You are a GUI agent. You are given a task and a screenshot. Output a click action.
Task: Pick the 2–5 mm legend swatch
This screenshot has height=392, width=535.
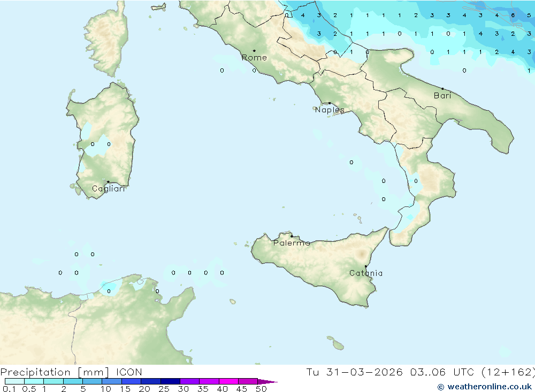[x=73, y=381]
